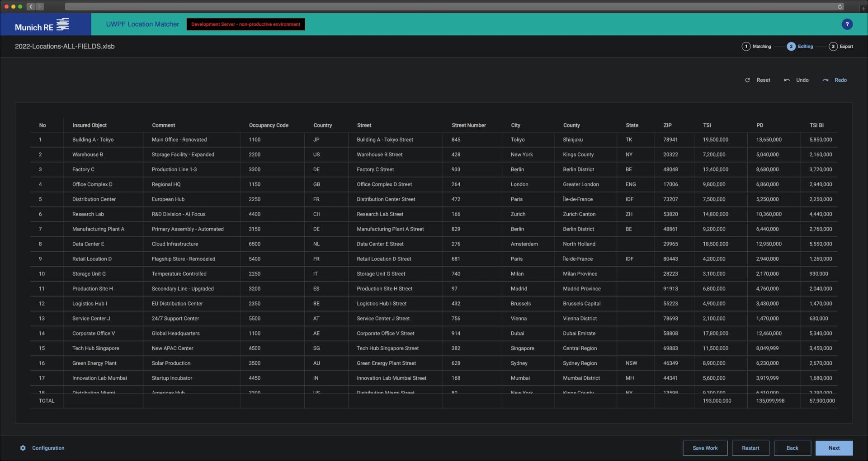
Task: Select the TOTAL row label
Action: click(x=47, y=401)
